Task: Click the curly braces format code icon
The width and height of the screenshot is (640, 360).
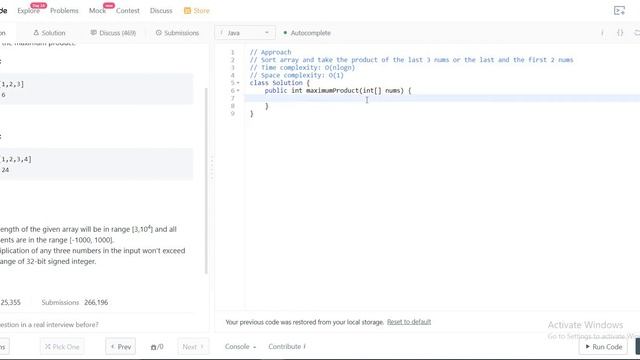Action: tap(620, 33)
